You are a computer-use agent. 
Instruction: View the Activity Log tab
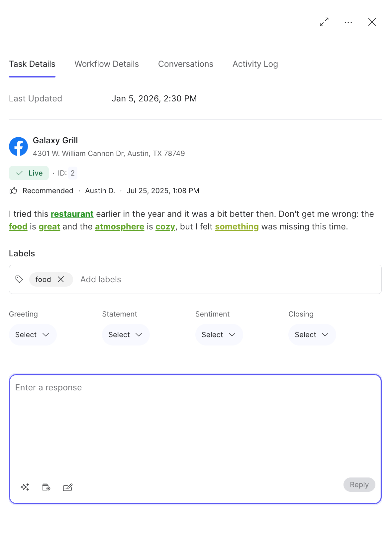(255, 64)
